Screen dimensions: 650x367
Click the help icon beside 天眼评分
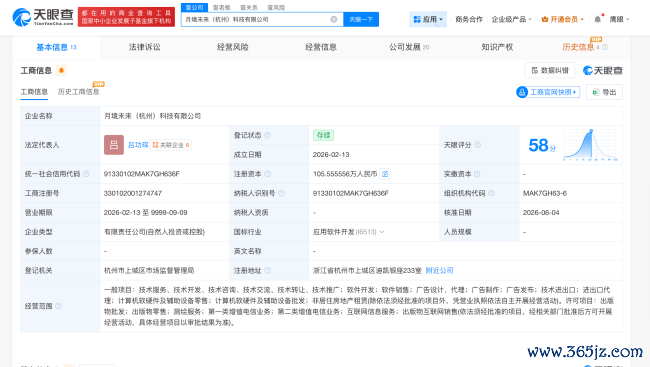[x=478, y=145]
